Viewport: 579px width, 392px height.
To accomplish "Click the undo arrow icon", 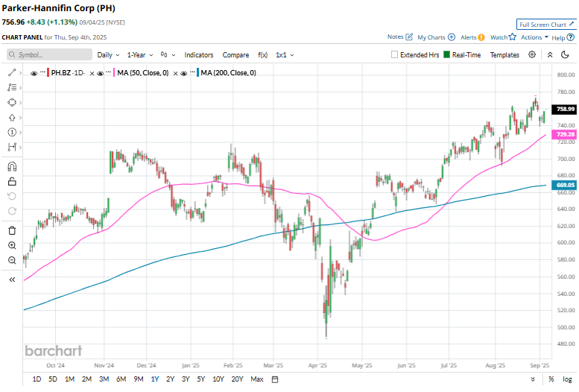I will 12,196.
